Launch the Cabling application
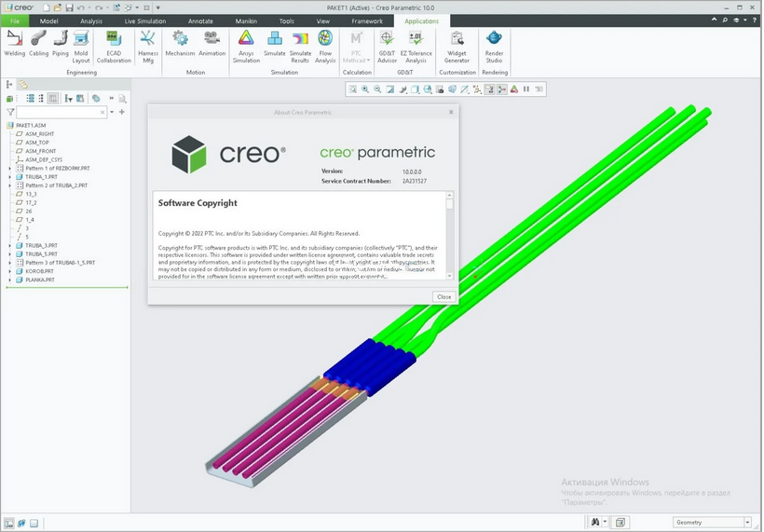The height and width of the screenshot is (532, 764). point(38,43)
